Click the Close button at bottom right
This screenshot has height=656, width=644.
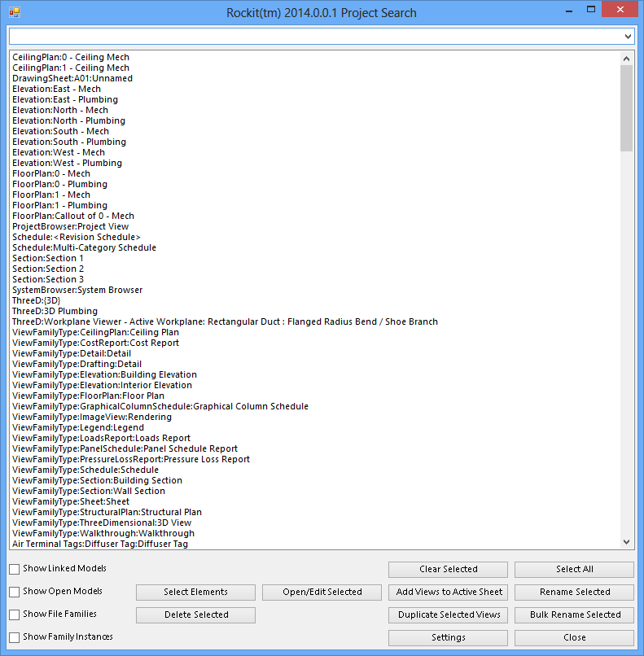click(575, 637)
